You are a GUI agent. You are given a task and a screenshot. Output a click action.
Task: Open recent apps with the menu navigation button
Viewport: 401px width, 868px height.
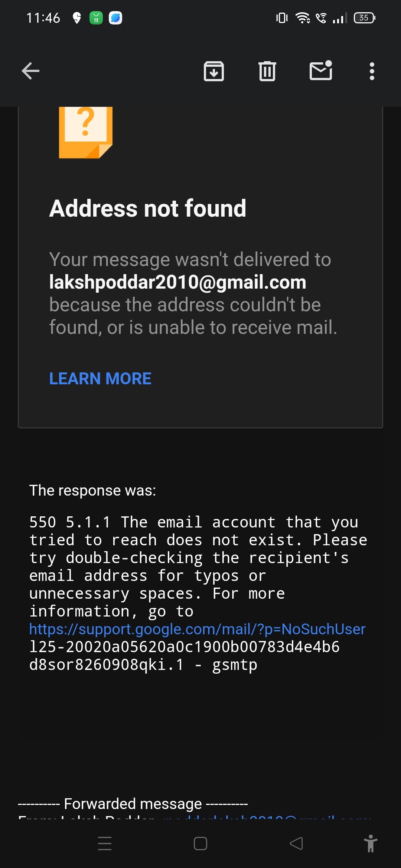tap(105, 843)
